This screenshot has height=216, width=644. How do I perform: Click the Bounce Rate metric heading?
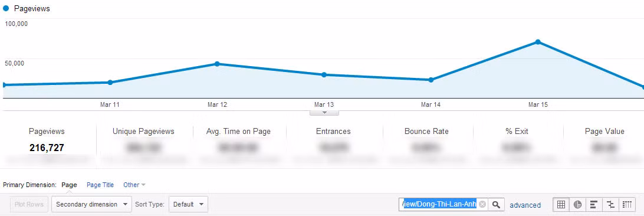tap(426, 132)
